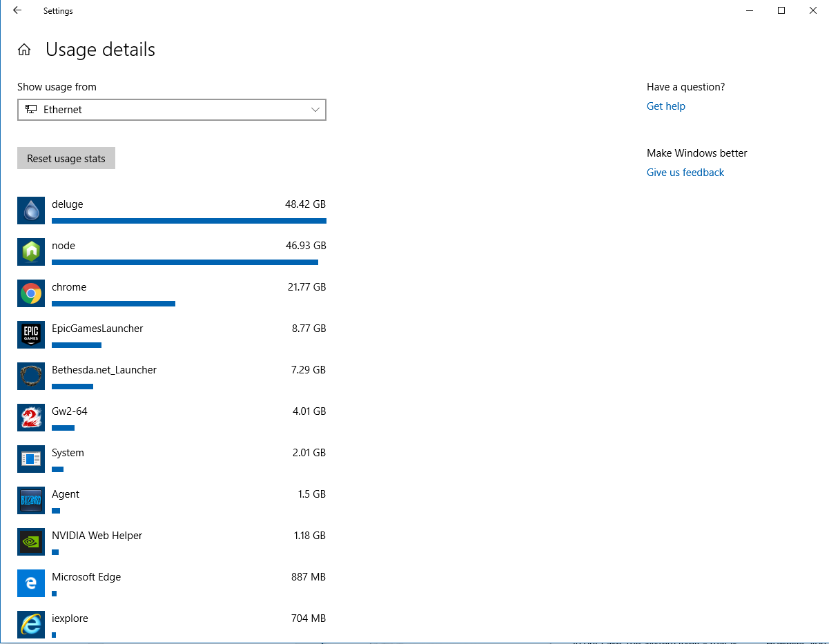
Task: Select the Gw2-64 game icon
Action: 31,418
